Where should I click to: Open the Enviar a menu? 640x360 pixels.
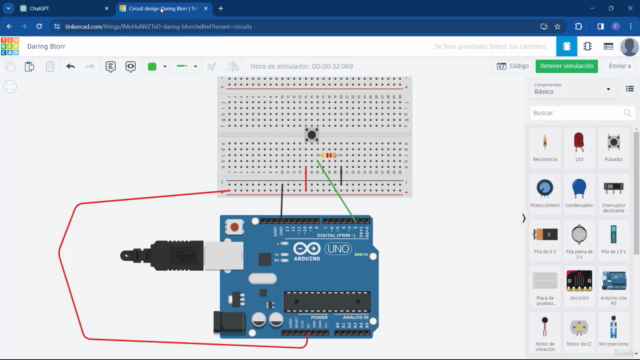pyautogui.click(x=620, y=66)
